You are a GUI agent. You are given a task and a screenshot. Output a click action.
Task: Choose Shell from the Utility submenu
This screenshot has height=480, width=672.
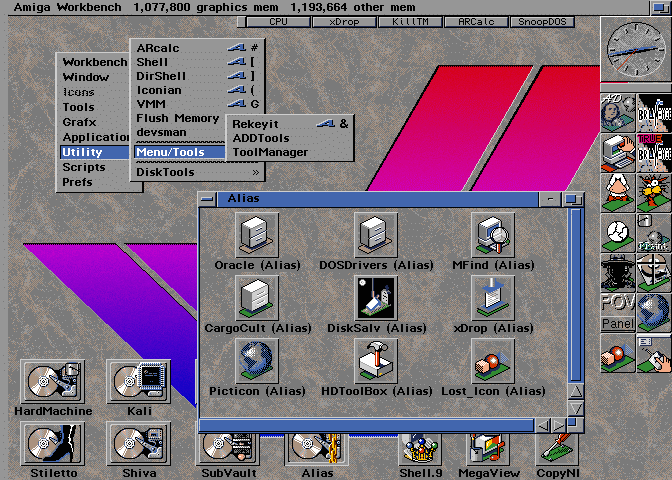click(198, 62)
